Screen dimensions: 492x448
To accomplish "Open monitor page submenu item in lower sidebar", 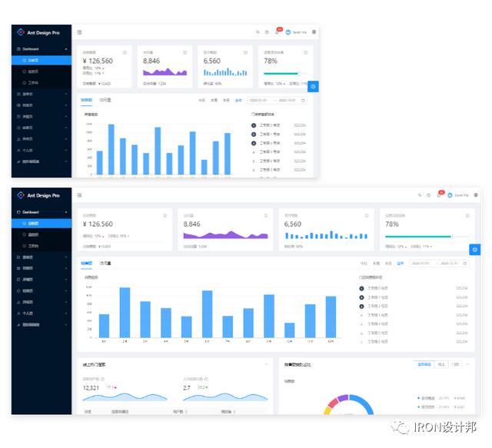I will pyautogui.click(x=42, y=234).
